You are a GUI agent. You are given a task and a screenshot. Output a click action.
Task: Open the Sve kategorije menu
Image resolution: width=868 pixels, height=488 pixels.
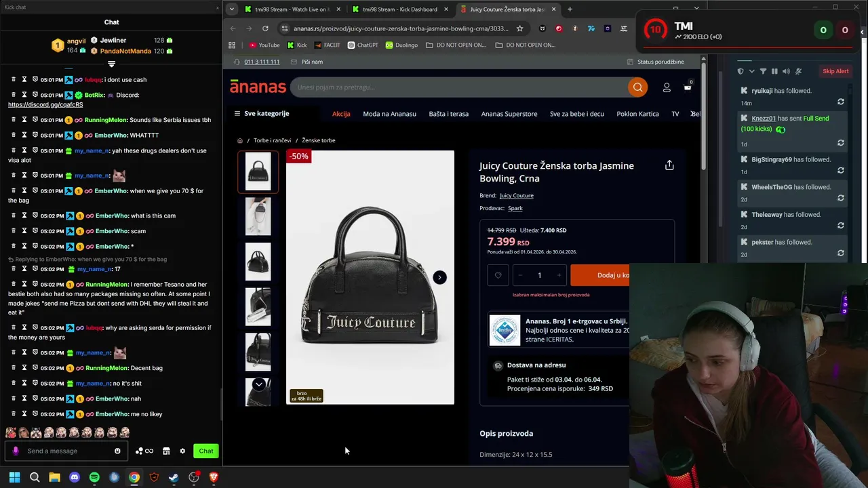point(262,114)
